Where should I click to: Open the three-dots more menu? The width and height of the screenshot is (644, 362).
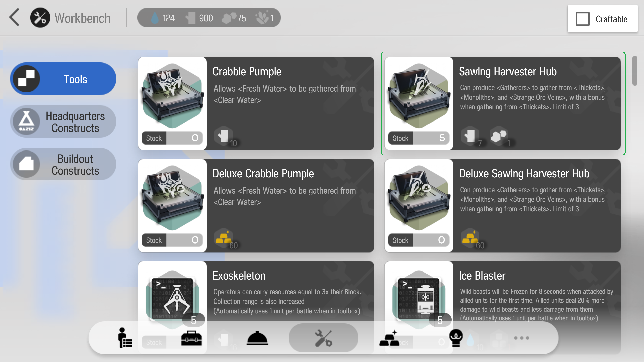(522, 338)
